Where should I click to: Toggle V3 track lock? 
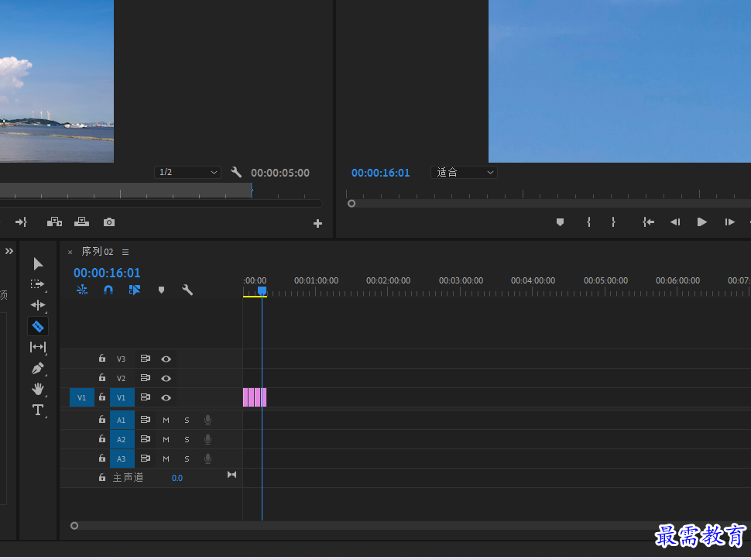(x=102, y=359)
